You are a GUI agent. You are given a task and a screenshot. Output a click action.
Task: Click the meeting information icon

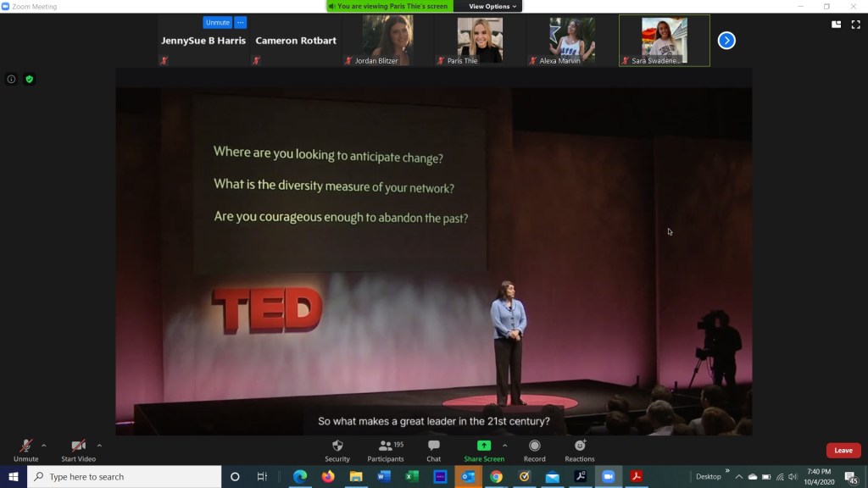click(x=12, y=79)
